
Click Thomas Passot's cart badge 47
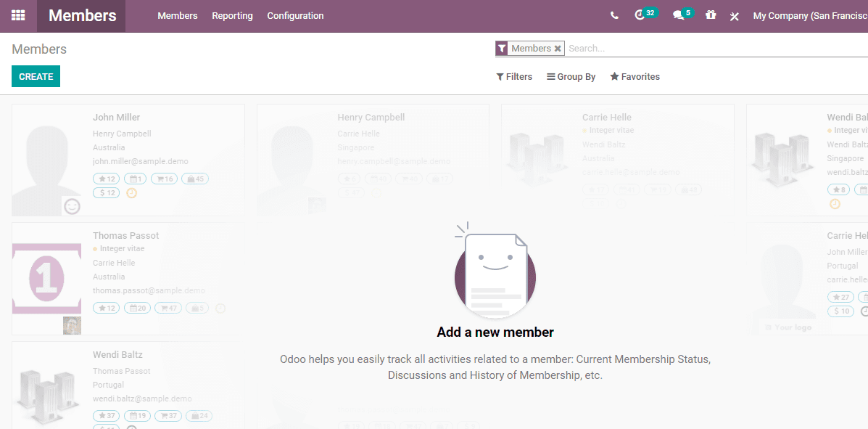[x=168, y=309]
